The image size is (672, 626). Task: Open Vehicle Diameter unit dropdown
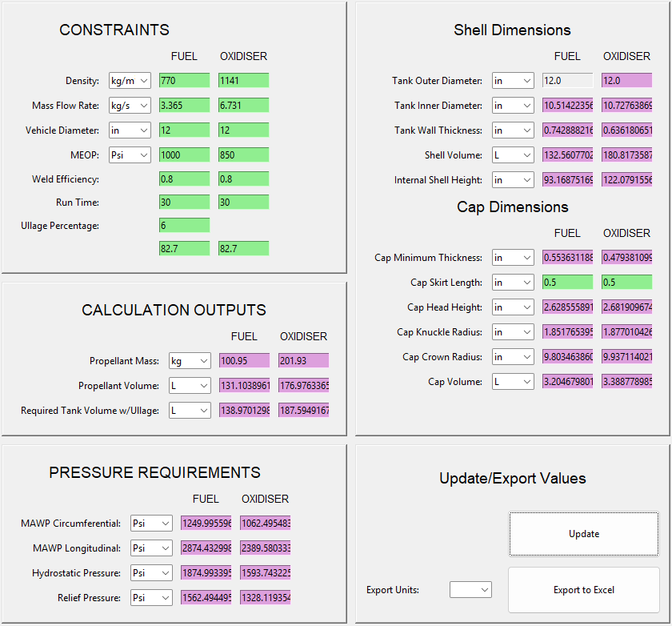tap(130, 130)
